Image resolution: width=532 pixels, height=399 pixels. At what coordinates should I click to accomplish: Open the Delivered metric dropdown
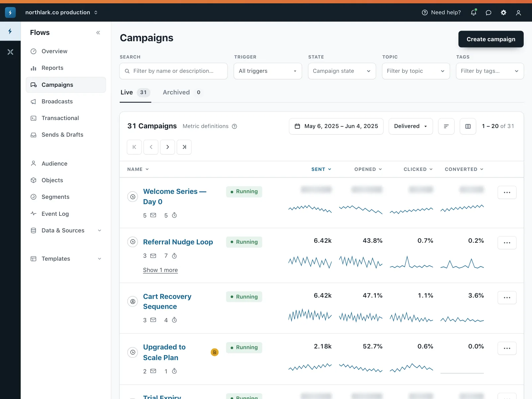411,126
